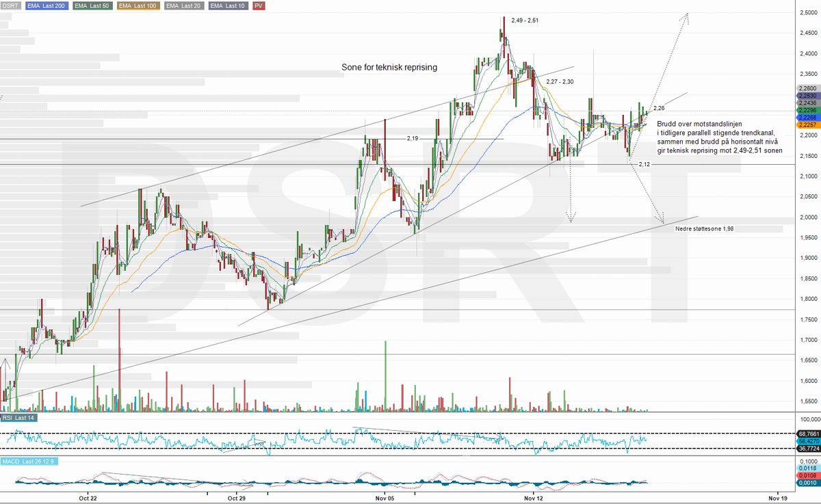Click the Nov 12 date label
The width and height of the screenshot is (821, 504).
[533, 499]
